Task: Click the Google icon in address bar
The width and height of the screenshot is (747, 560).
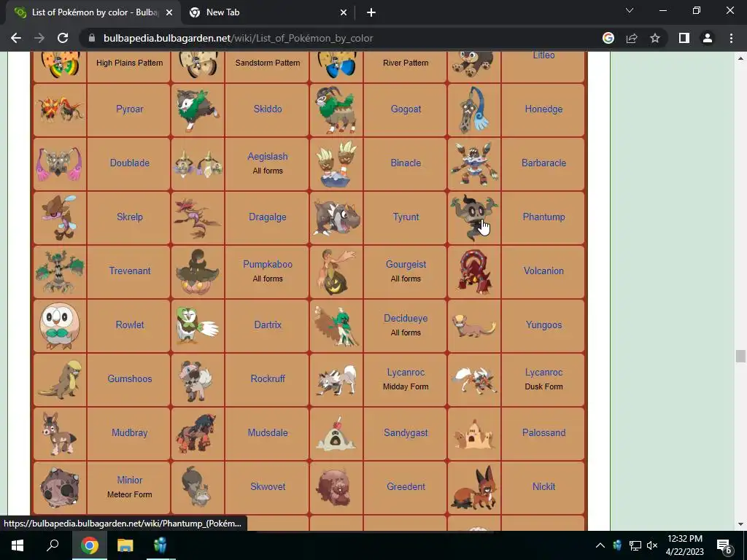Action: point(608,38)
